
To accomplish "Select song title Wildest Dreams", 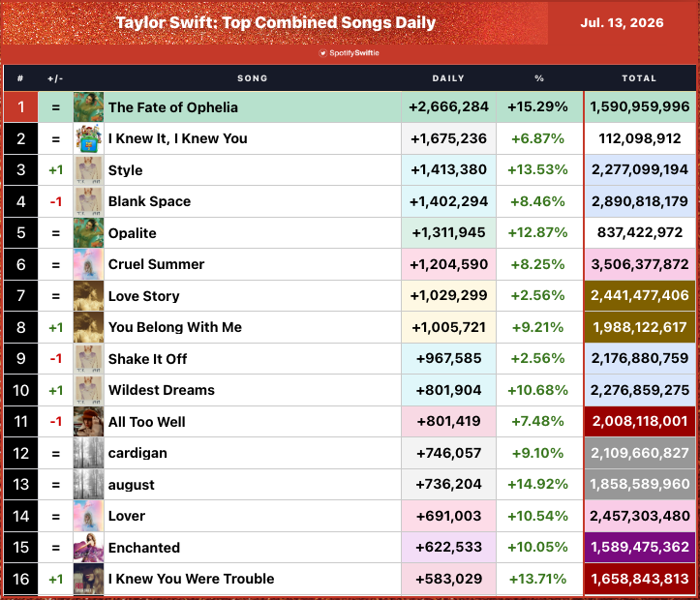I will click(x=161, y=390).
